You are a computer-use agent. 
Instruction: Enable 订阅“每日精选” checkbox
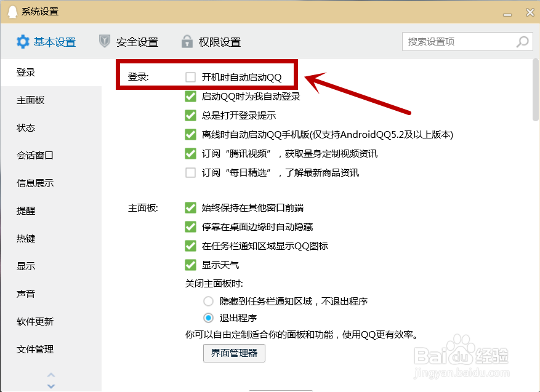coord(190,172)
